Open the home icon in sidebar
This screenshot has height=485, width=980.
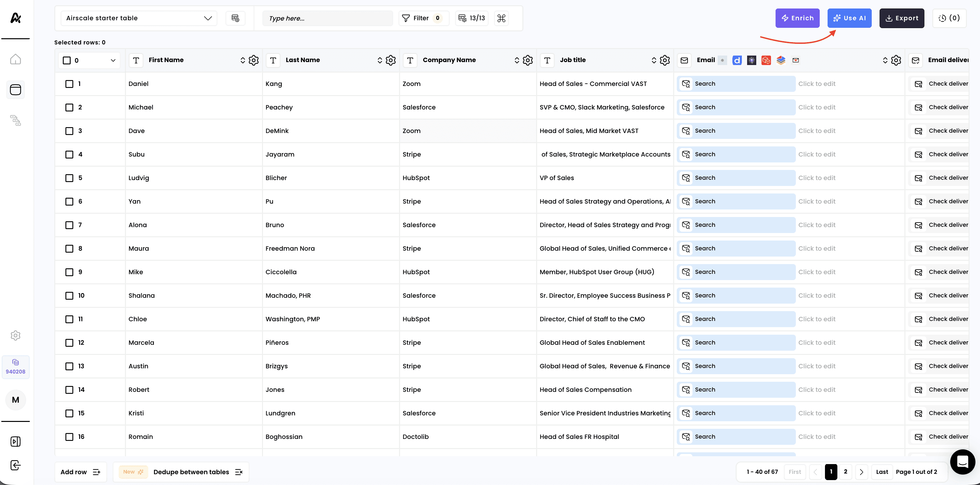[x=16, y=59]
